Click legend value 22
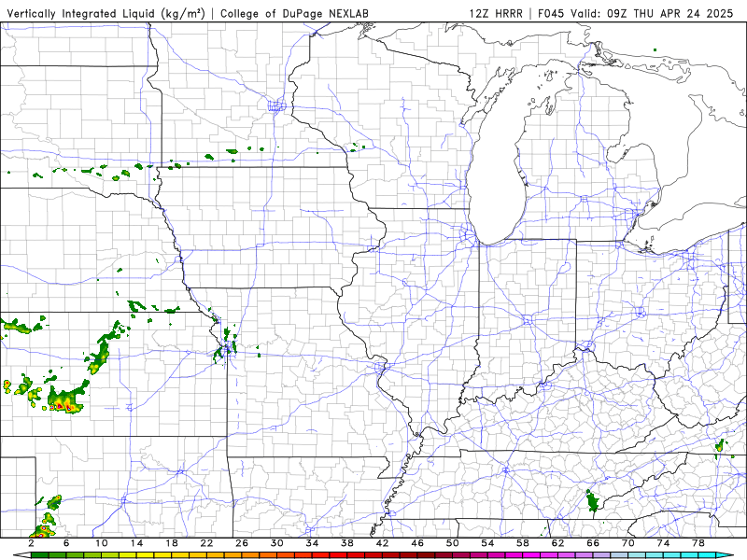 [x=206, y=543]
